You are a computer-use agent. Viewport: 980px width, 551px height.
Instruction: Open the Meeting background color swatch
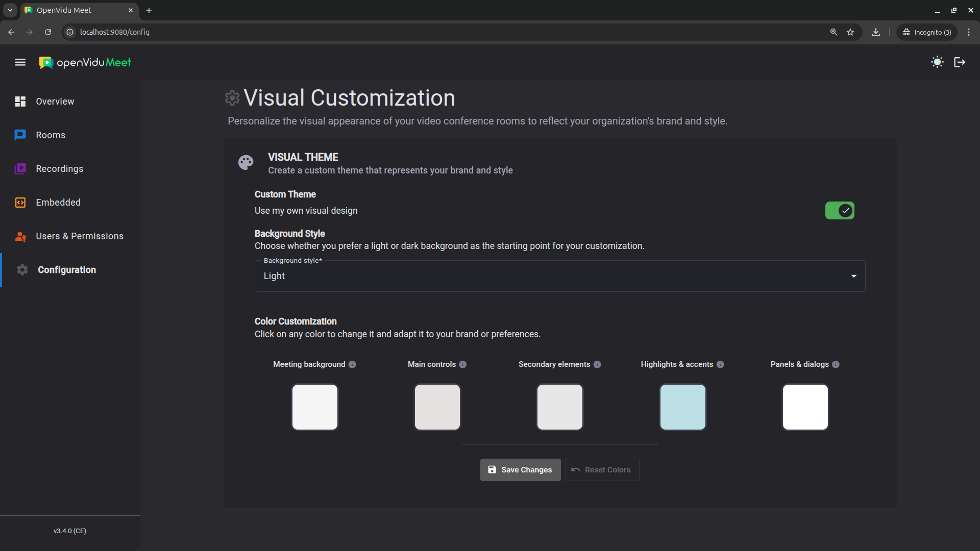pos(315,407)
